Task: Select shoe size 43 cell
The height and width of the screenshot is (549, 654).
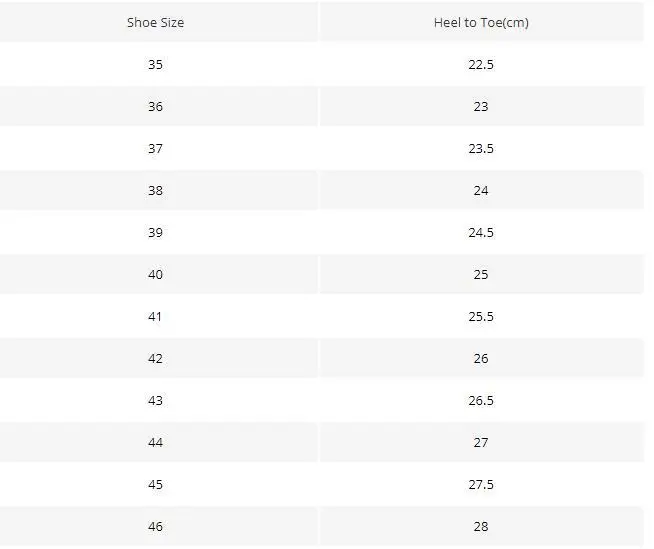Action: point(155,400)
